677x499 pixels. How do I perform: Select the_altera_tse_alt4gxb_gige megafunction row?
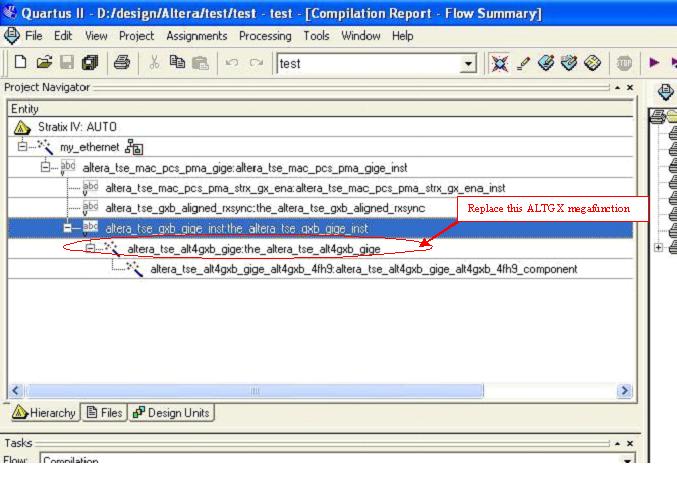click(x=320, y=249)
